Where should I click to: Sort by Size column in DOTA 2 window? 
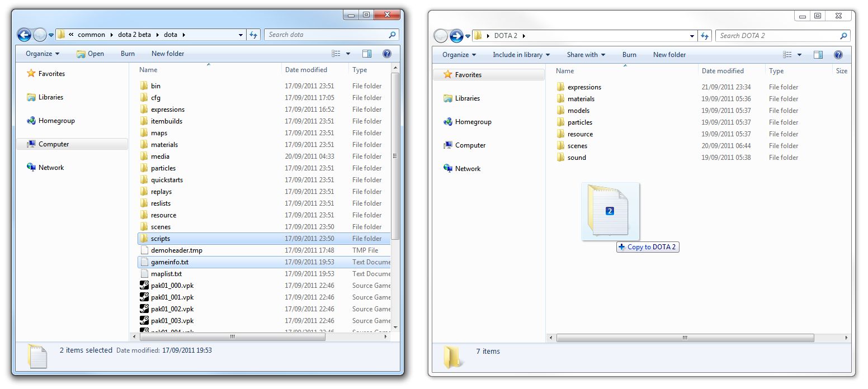point(841,71)
